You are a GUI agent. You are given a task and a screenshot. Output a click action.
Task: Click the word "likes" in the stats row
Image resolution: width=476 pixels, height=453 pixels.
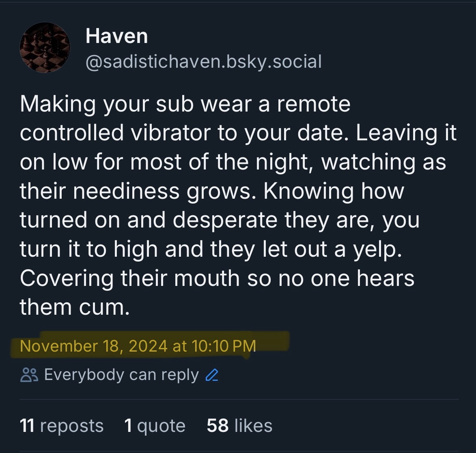[x=253, y=426]
